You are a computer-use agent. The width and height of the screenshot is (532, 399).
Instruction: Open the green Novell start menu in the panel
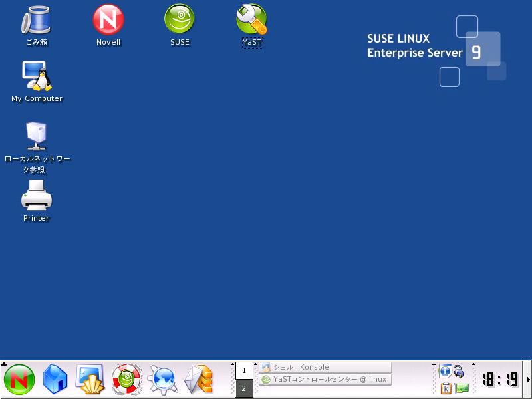coord(19,380)
